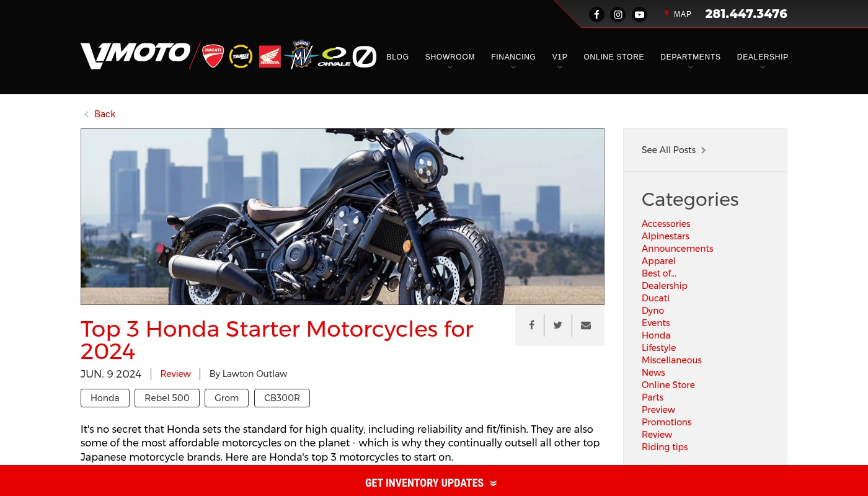Click the Ducati shield logo
This screenshot has width=868, height=496.
tap(213, 56)
